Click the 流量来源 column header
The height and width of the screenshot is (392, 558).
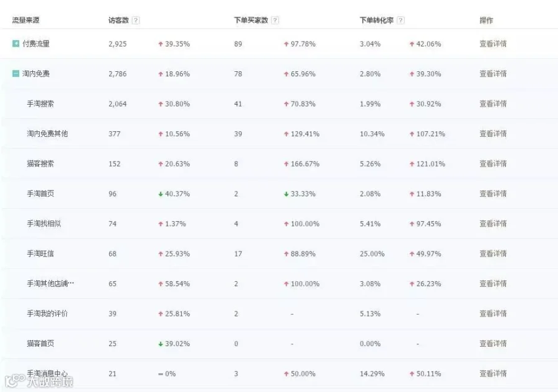click(x=25, y=20)
